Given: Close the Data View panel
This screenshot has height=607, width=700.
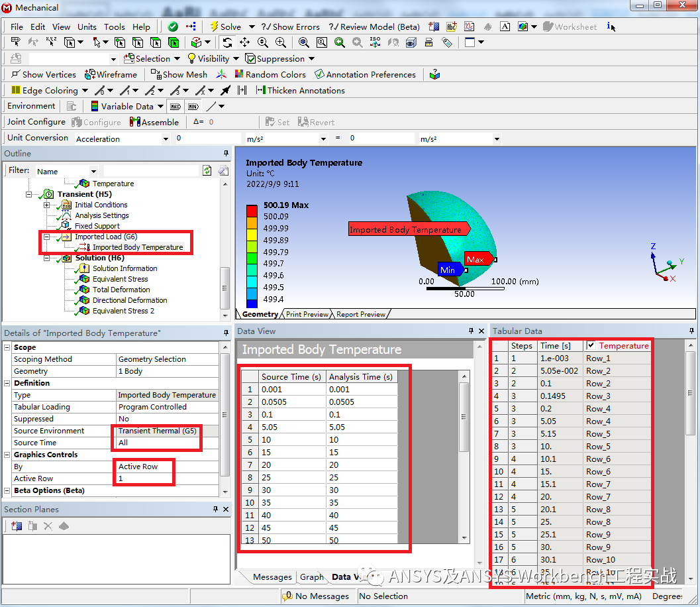Looking at the screenshot, I should click(x=481, y=331).
